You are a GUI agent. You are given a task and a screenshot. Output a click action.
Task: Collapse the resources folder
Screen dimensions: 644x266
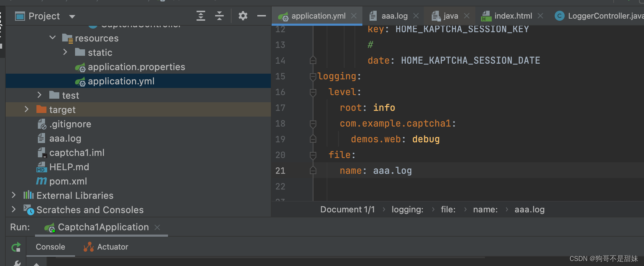pos(53,38)
